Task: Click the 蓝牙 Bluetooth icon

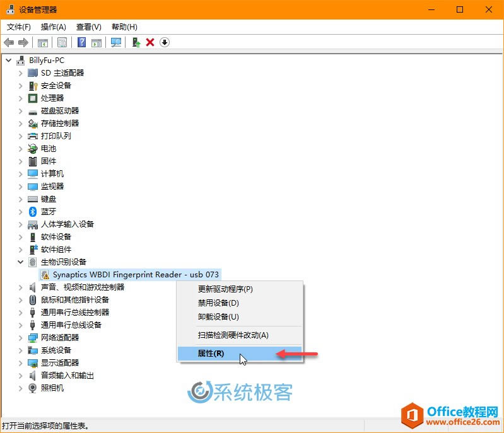Action: (x=32, y=211)
